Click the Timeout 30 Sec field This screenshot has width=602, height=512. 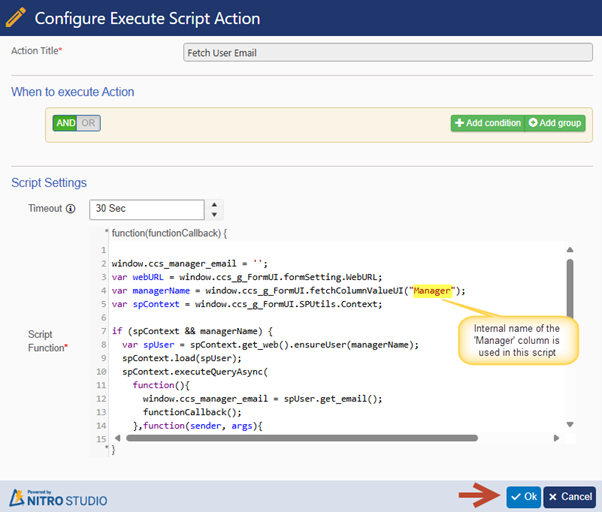click(147, 209)
